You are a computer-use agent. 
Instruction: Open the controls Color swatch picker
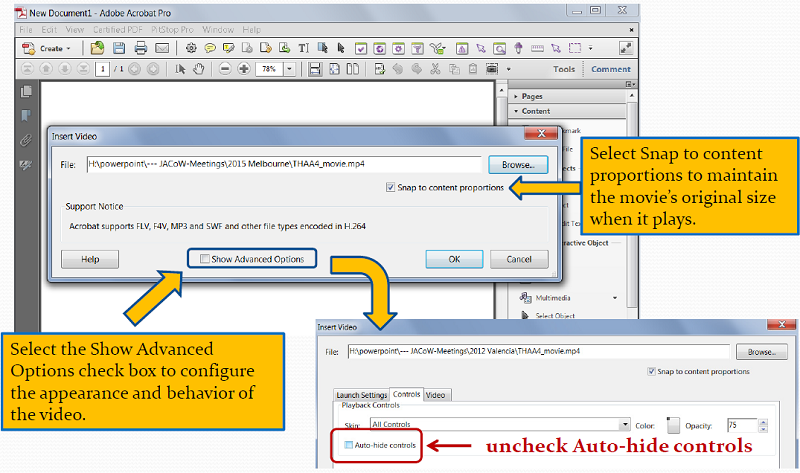(673, 424)
